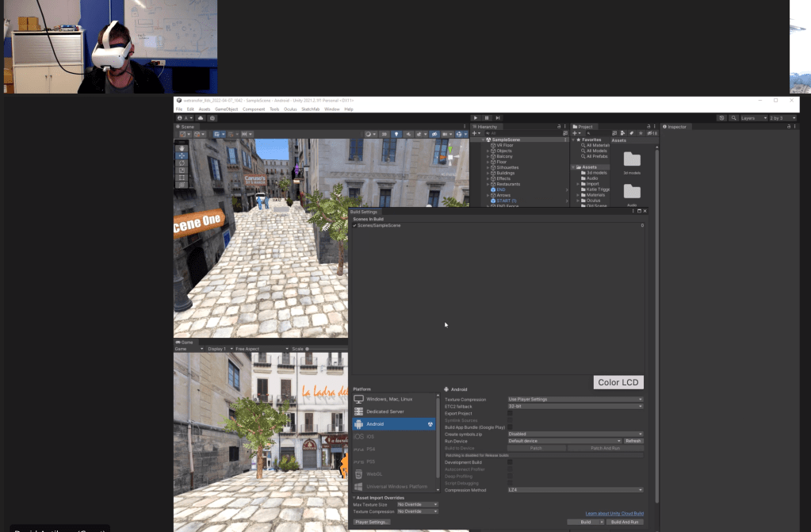Click the Step frame button
Screen dimensions: 811x532
[x=497, y=118]
